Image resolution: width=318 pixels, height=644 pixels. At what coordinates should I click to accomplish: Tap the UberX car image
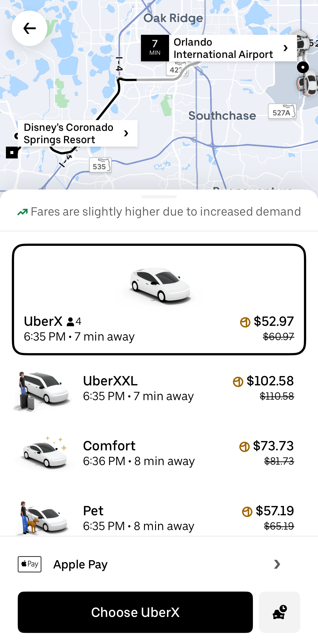click(x=159, y=284)
